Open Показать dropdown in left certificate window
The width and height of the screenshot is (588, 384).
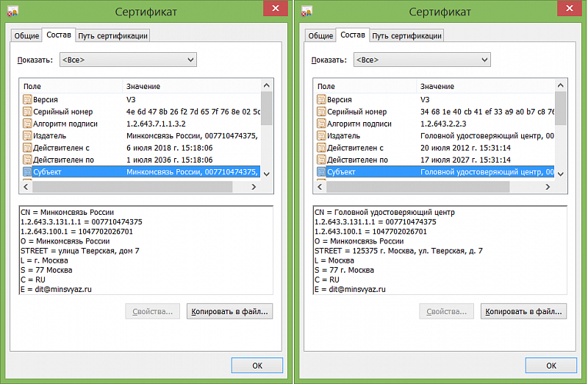tap(128, 60)
